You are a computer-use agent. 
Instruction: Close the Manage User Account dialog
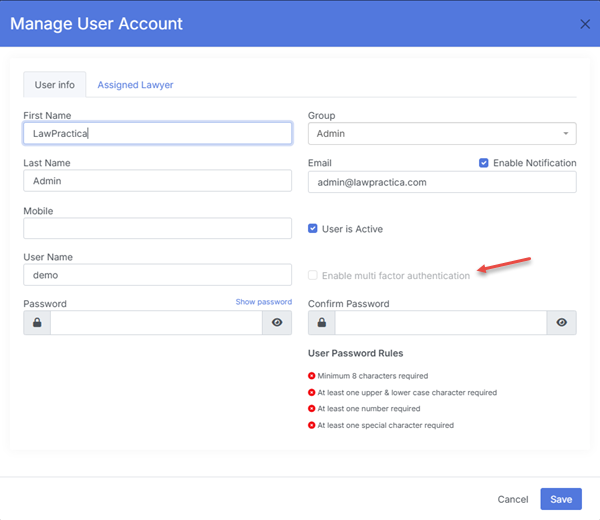click(585, 23)
